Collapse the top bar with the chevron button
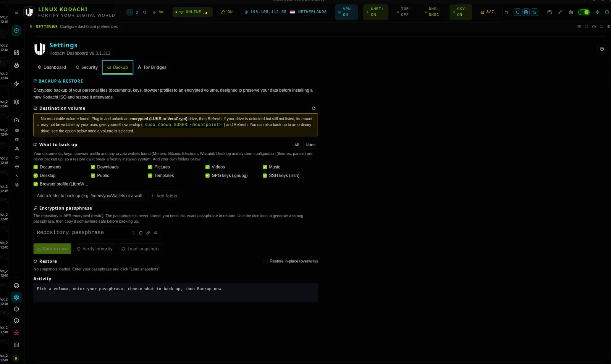 (x=129, y=12)
